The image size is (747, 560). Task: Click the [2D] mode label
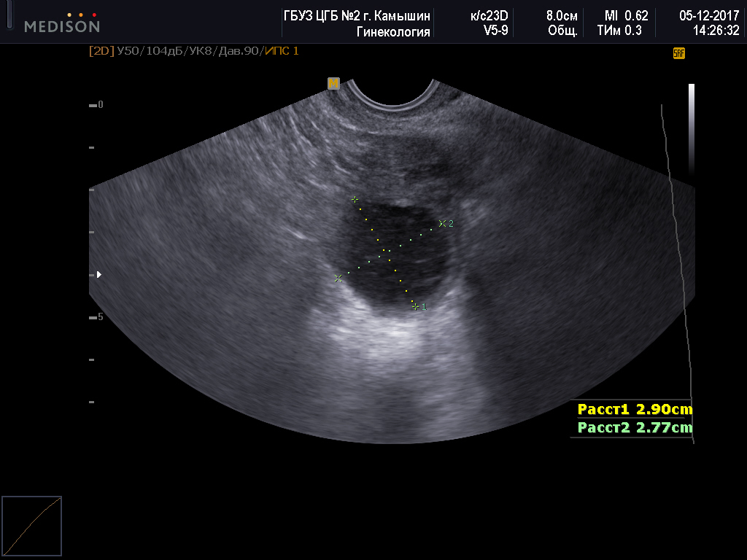(x=101, y=51)
